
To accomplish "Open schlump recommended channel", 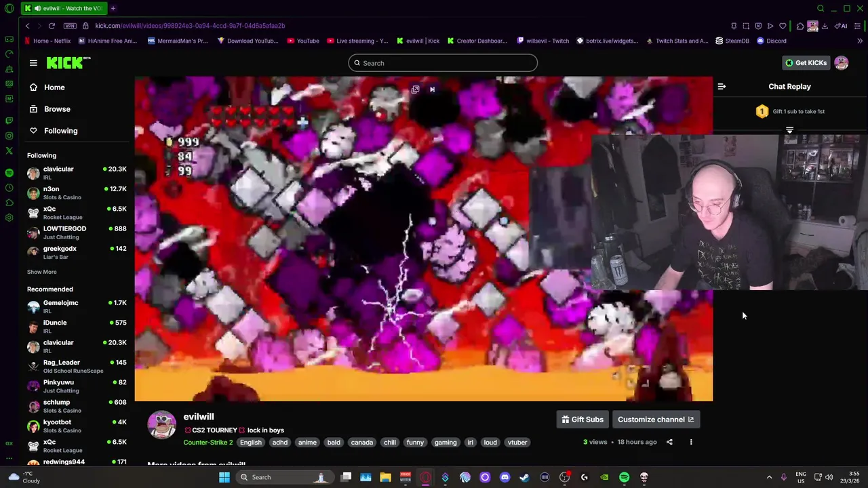I will pyautogui.click(x=77, y=406).
